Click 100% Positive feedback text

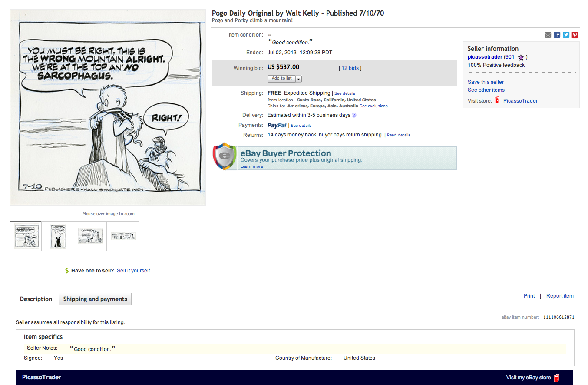tap(496, 65)
